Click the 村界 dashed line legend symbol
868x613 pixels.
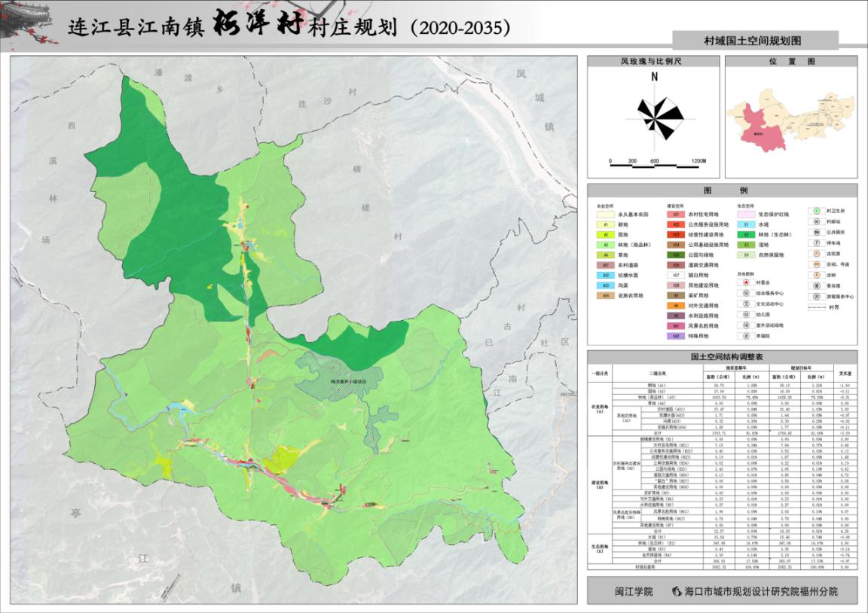[815, 307]
